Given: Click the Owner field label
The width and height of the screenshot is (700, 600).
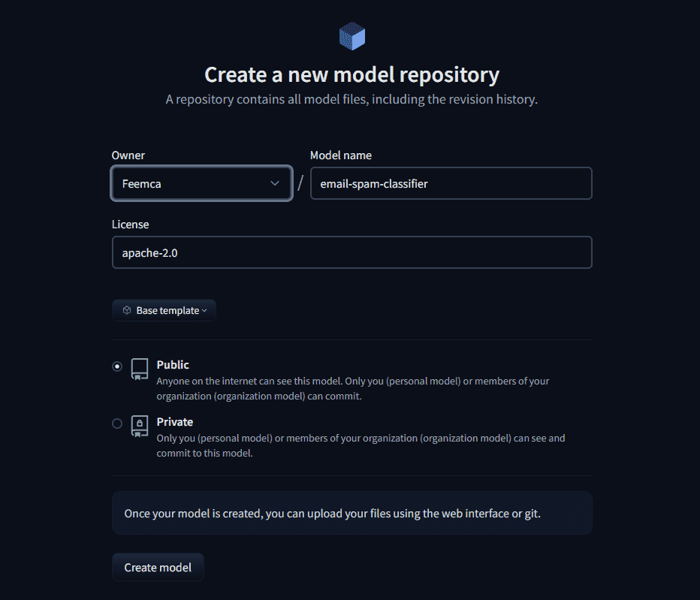Looking at the screenshot, I should click(x=128, y=155).
